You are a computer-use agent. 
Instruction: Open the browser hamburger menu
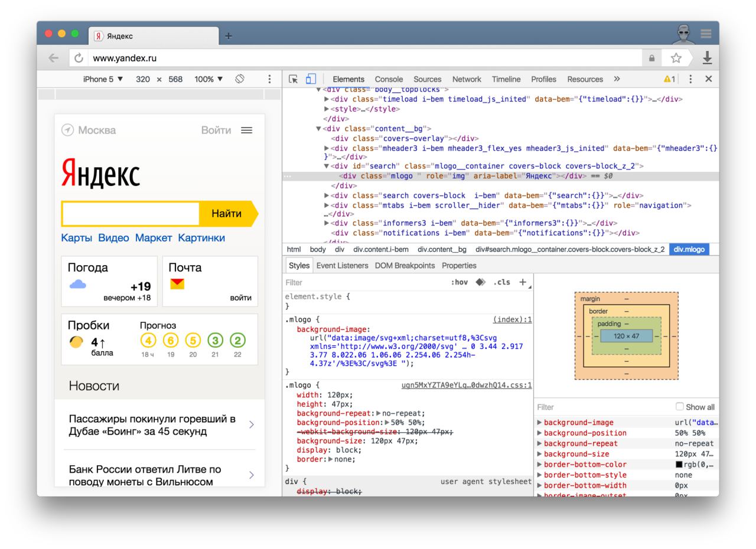706,34
